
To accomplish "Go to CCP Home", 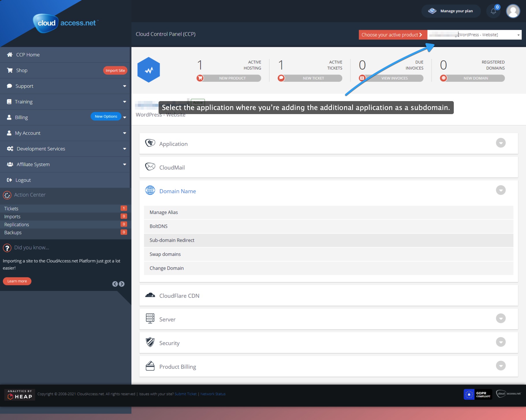I will [x=65, y=55].
